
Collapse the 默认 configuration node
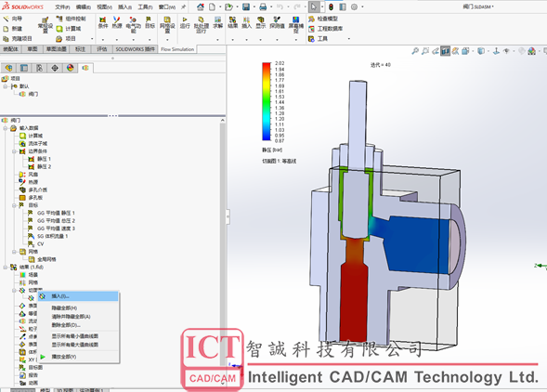pyautogui.click(x=6, y=86)
